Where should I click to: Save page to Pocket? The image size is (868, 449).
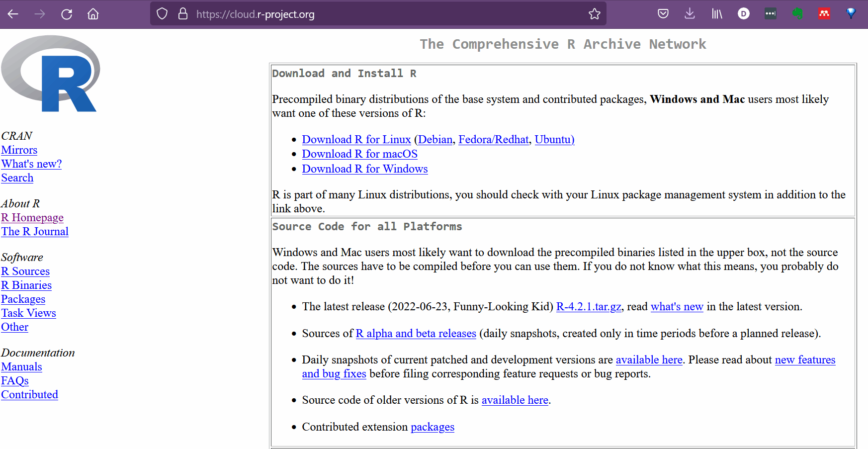click(663, 14)
